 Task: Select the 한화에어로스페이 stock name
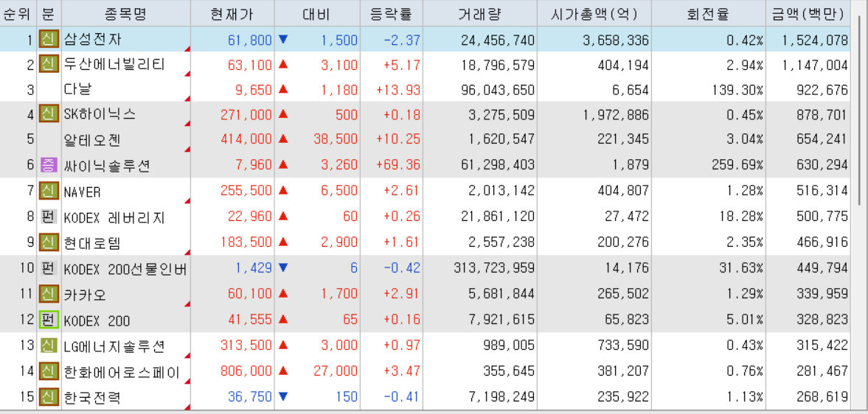[122, 372]
